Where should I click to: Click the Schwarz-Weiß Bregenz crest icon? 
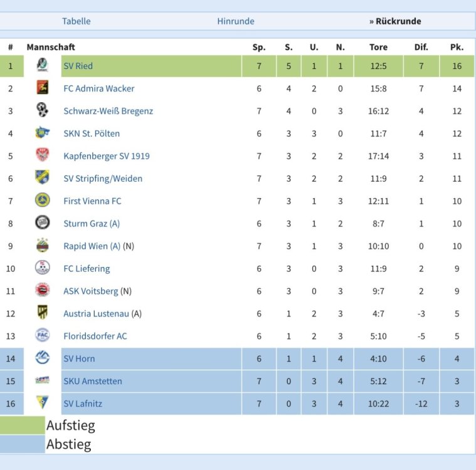[42, 111]
